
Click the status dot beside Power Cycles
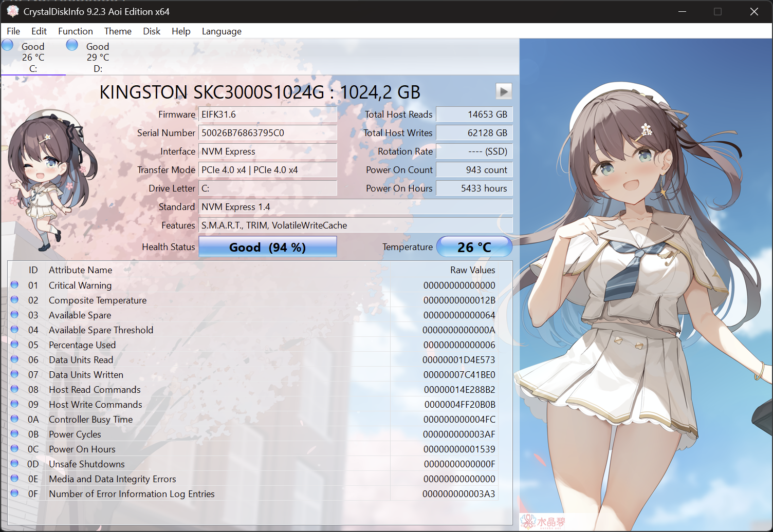15,434
